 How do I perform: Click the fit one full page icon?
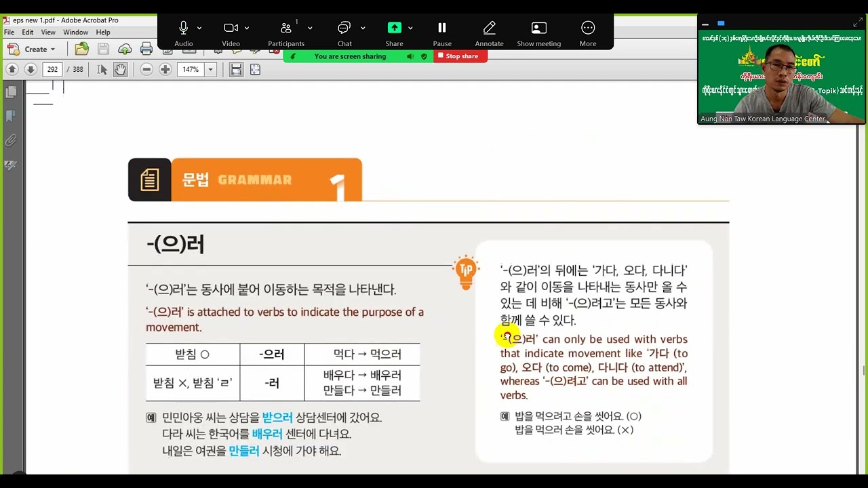tap(255, 69)
